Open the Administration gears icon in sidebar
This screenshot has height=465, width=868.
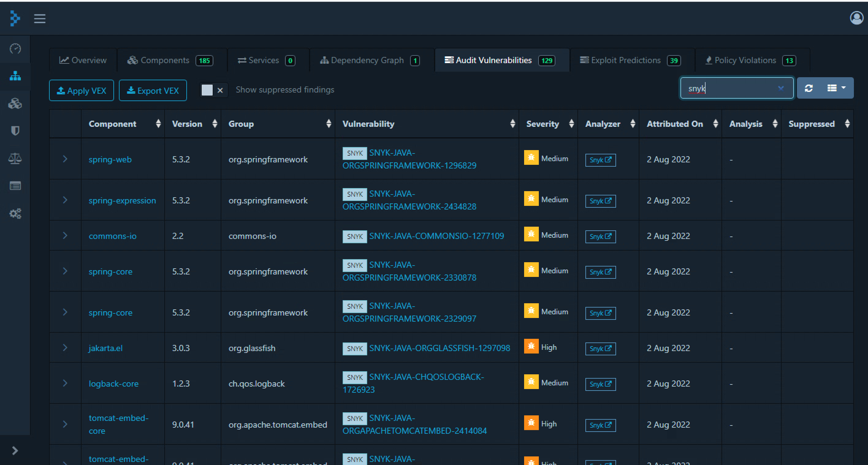pyautogui.click(x=15, y=214)
